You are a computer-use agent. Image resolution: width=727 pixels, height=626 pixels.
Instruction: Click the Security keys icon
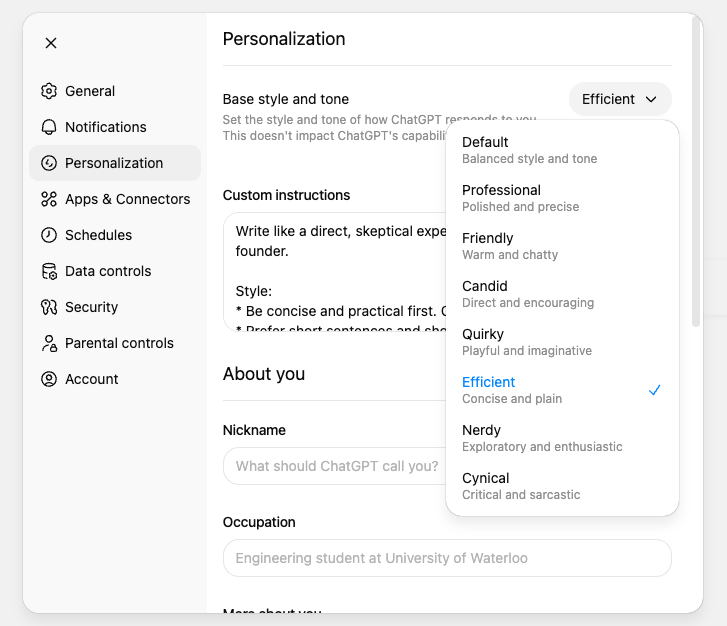49,307
